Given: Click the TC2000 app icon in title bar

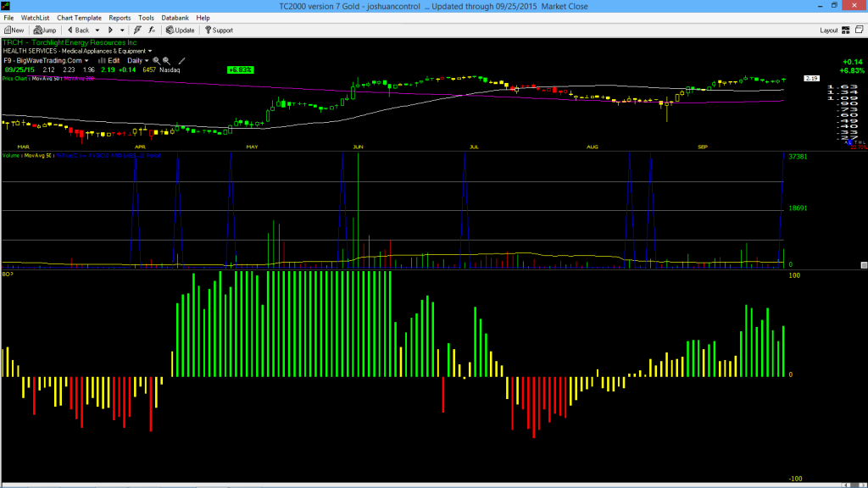Looking at the screenshot, I should pyautogui.click(x=6, y=6).
